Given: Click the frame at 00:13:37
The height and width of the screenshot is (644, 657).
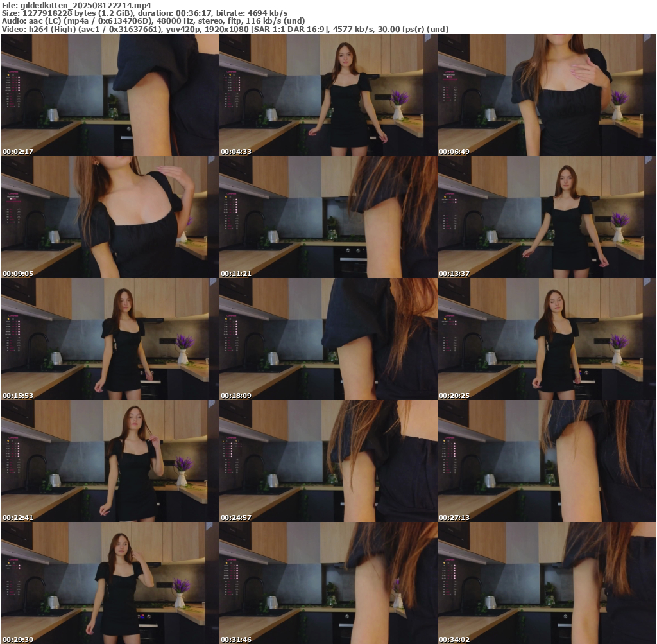Looking at the screenshot, I should click(546, 217).
